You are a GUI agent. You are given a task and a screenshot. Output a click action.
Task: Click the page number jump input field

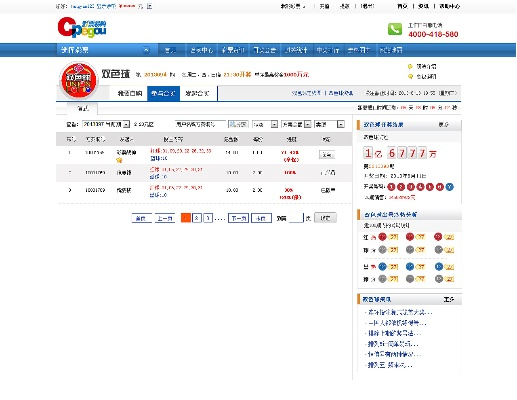point(296,218)
